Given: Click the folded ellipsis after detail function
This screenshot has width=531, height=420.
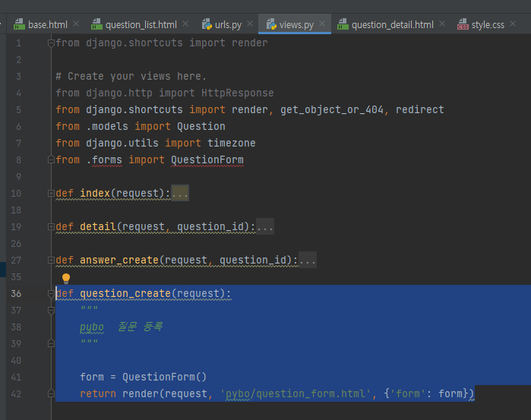Looking at the screenshot, I should (265, 227).
